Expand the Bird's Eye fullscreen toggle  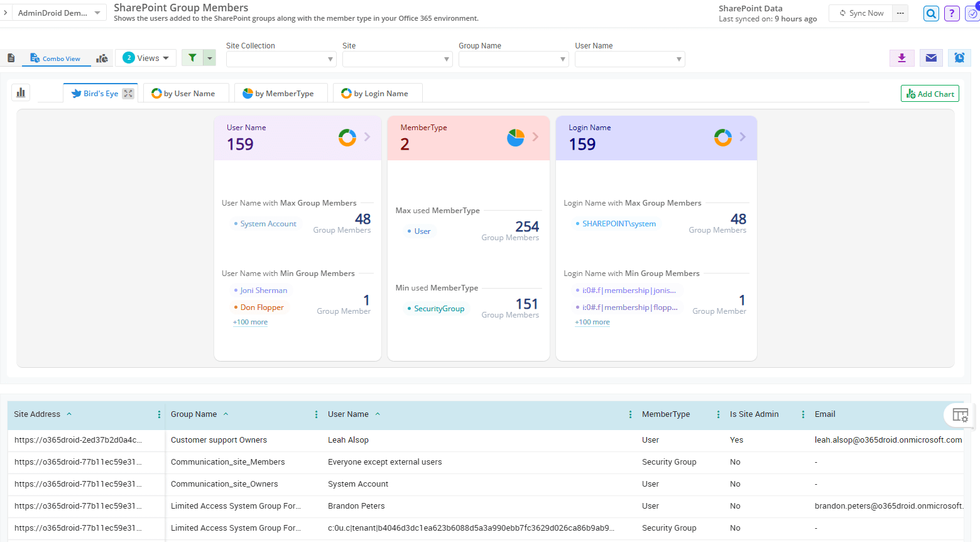[128, 94]
